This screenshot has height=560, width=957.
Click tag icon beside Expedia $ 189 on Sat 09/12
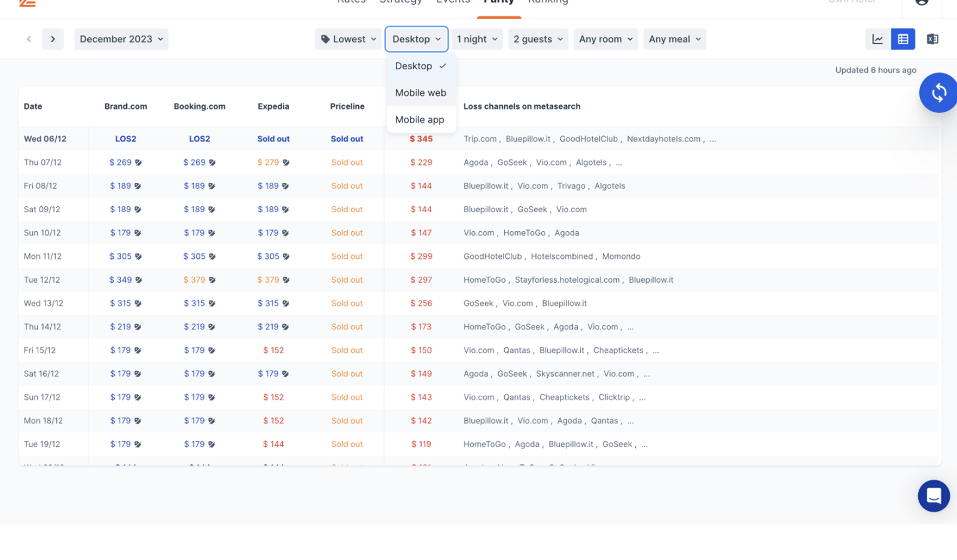[x=285, y=210]
